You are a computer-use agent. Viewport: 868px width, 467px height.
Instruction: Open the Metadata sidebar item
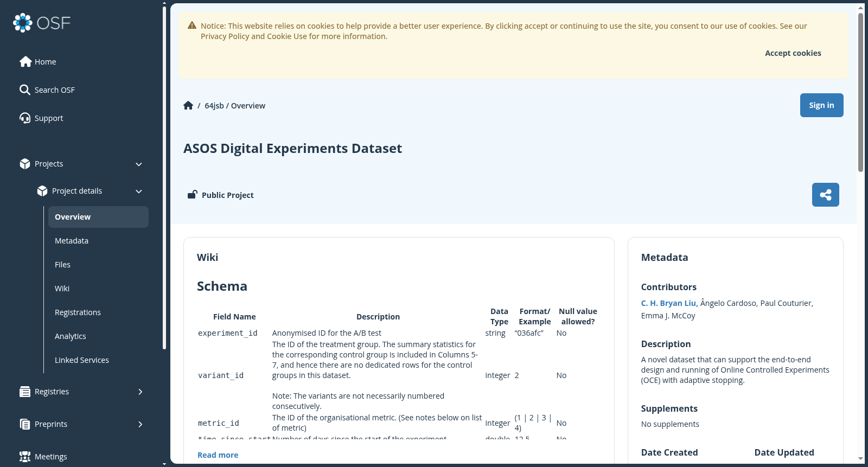coord(98,241)
